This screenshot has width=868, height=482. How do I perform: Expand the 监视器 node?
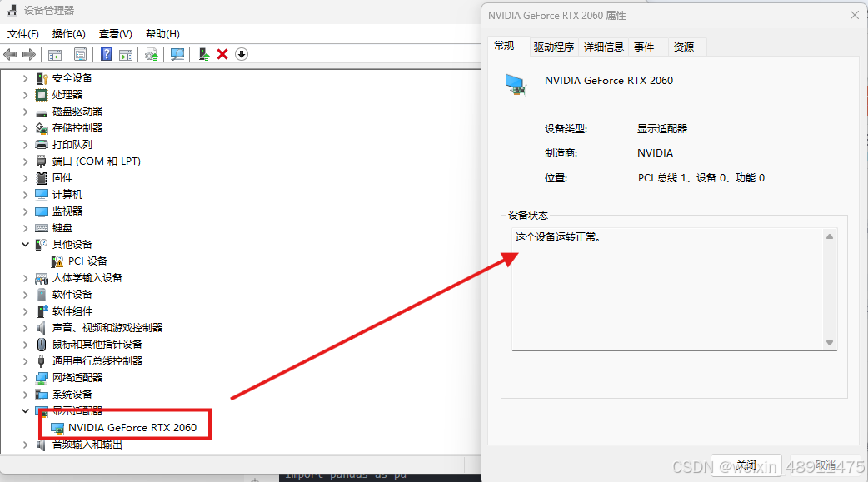(x=25, y=211)
